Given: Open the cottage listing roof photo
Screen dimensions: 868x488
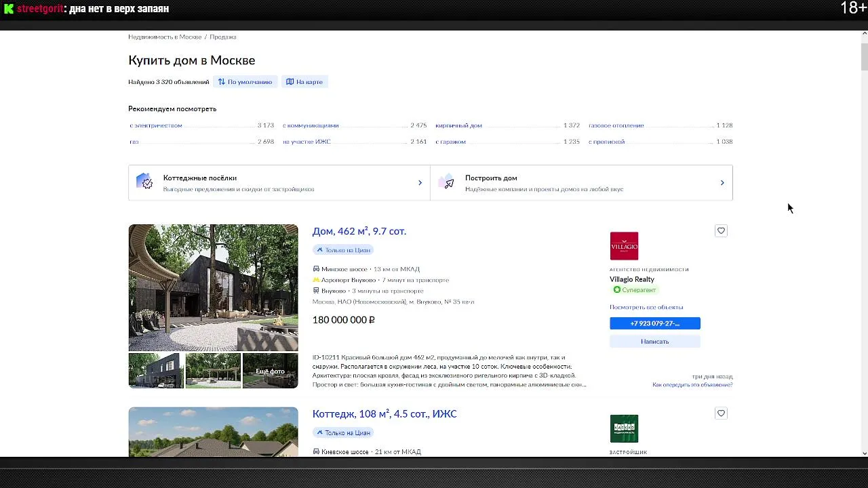Looking at the screenshot, I should [213, 432].
